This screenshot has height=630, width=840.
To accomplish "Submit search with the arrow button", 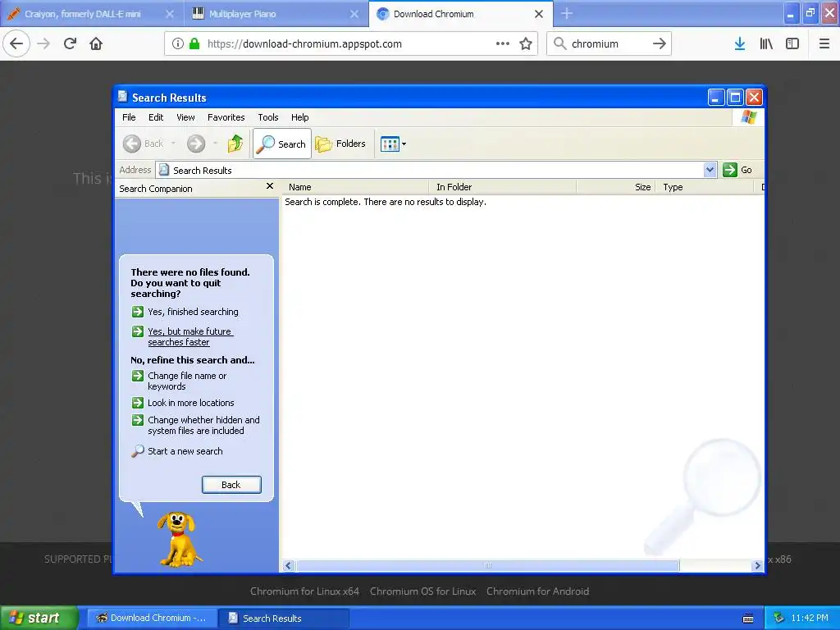I will [660, 43].
